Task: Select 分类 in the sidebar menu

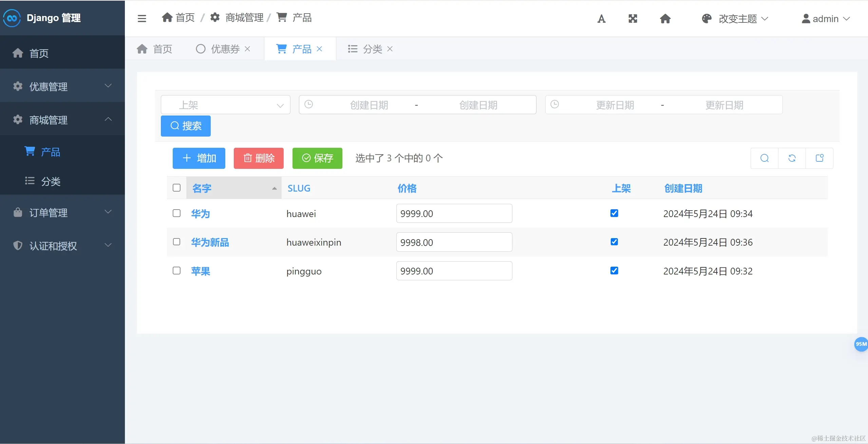Action: [51, 181]
